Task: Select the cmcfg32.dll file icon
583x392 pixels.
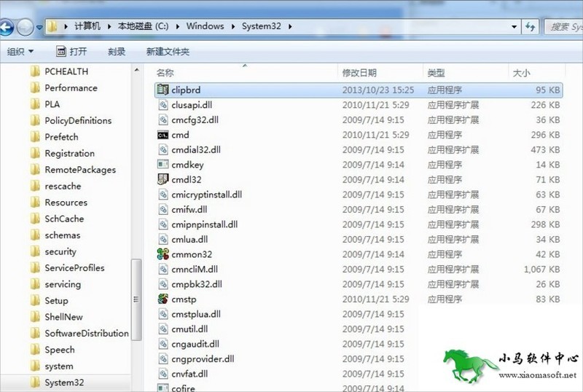Action: point(163,119)
